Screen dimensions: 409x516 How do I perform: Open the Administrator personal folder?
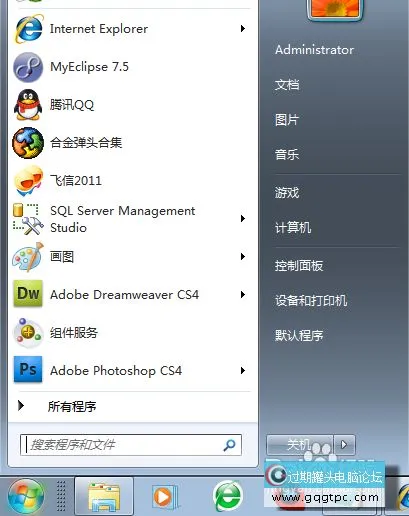tap(314, 50)
